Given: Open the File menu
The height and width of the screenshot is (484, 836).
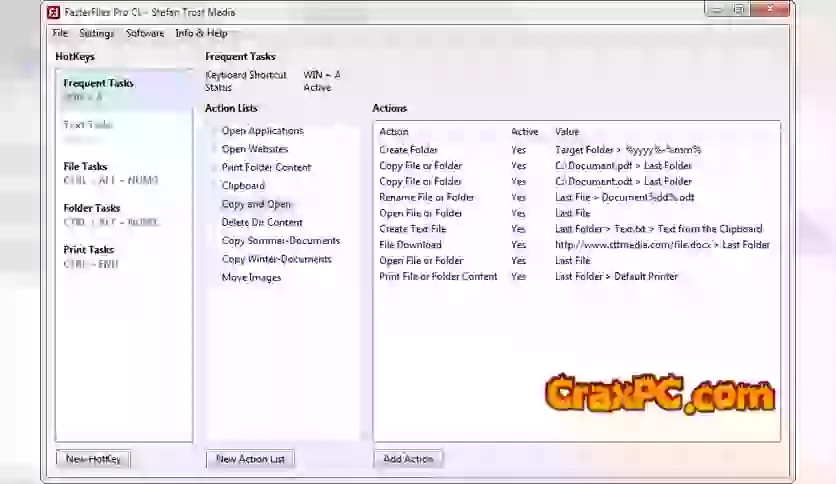Looking at the screenshot, I should [x=60, y=33].
